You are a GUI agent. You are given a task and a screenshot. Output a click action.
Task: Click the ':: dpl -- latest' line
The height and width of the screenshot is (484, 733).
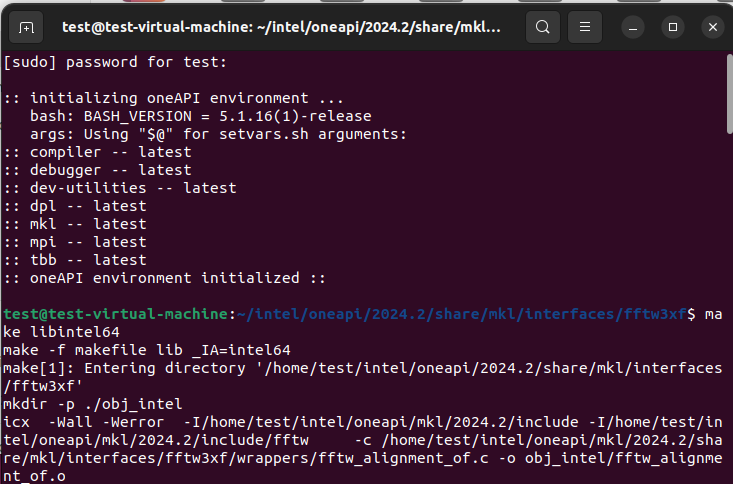75,206
